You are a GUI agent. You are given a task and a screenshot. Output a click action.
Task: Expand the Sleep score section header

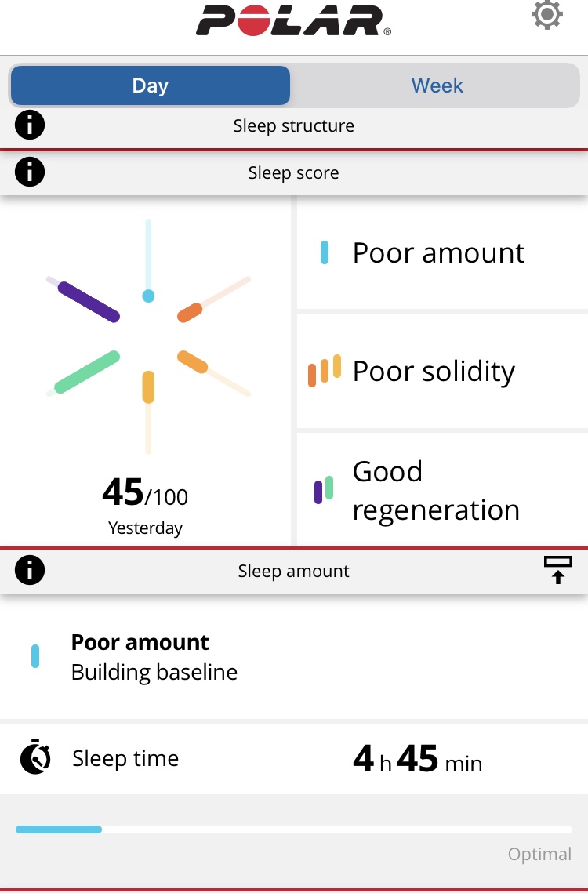pos(294,172)
